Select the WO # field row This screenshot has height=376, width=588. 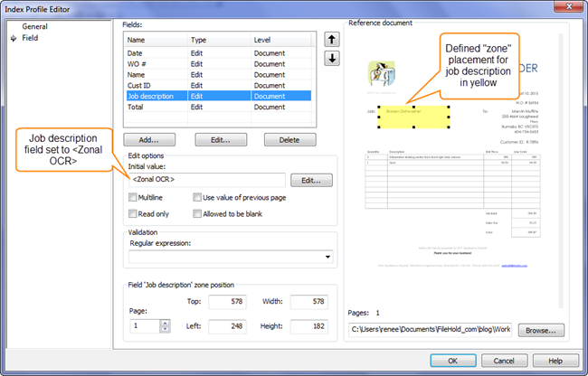point(219,64)
